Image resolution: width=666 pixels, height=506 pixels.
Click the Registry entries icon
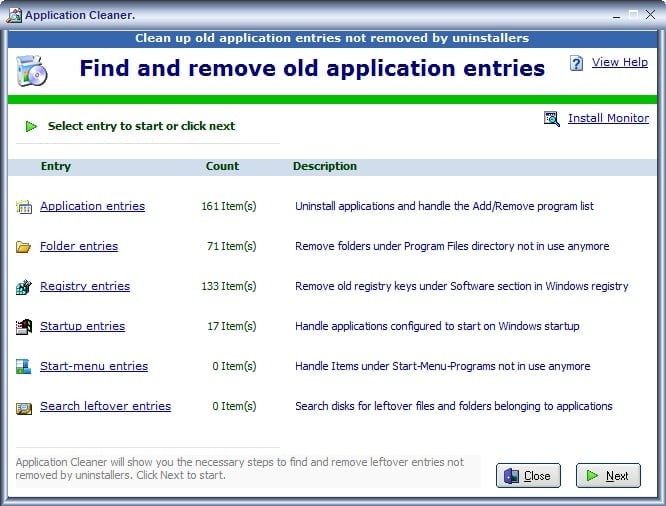[x=24, y=287]
